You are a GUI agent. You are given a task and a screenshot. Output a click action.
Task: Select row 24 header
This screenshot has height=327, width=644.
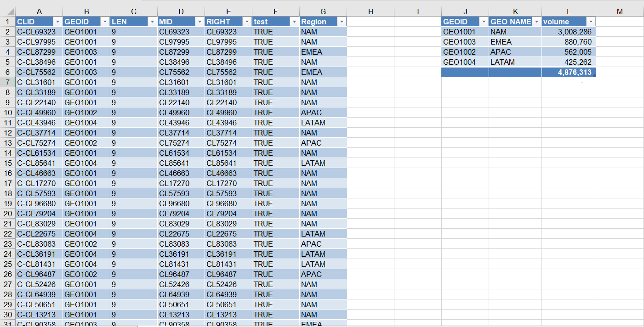coord(7,254)
